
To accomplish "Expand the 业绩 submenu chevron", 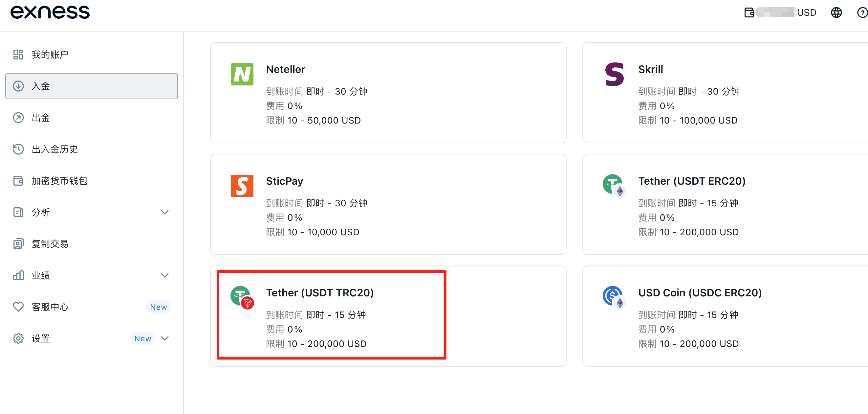I will [x=165, y=275].
